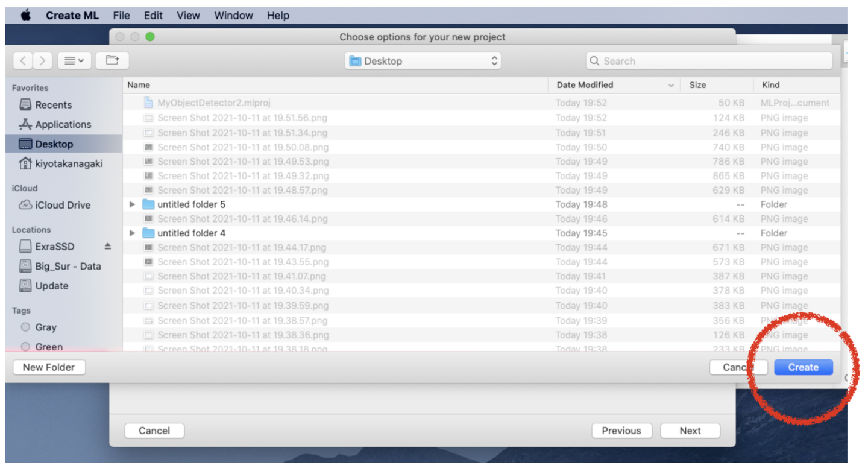Expand untitled folder 5
Viewport: 868px width, 474px height.
[133, 204]
